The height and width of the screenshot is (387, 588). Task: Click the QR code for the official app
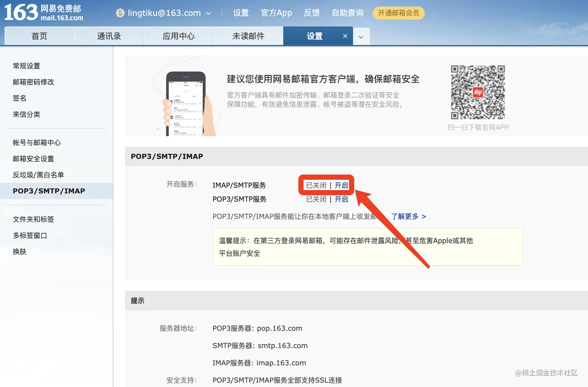478,92
